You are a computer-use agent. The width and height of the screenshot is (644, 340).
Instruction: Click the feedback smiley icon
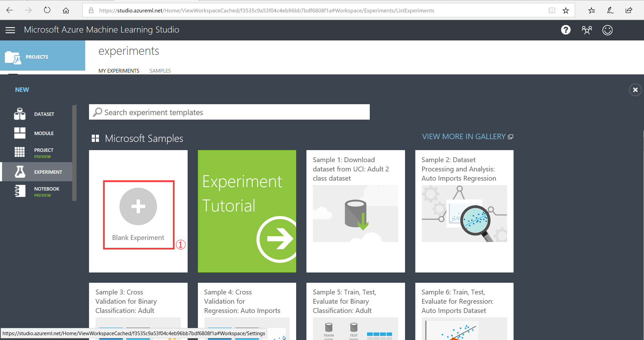click(x=607, y=30)
